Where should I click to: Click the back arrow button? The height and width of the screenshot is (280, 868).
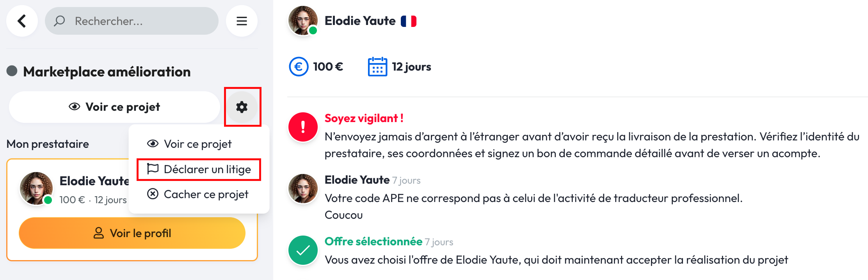coord(22,21)
